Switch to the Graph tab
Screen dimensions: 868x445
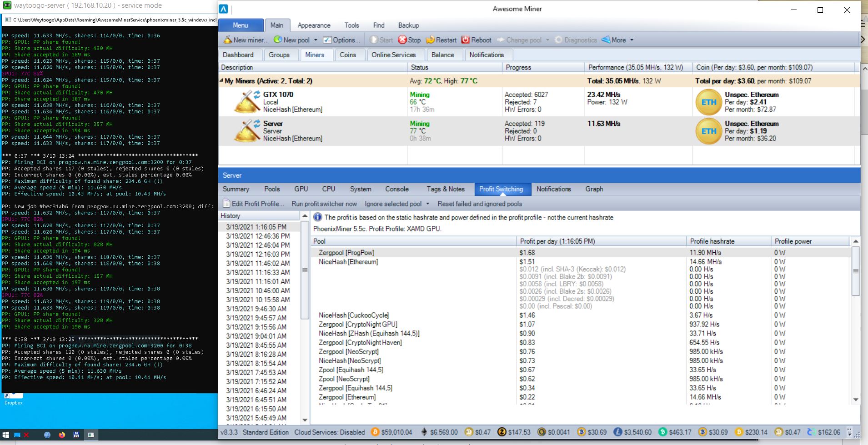tap(594, 189)
